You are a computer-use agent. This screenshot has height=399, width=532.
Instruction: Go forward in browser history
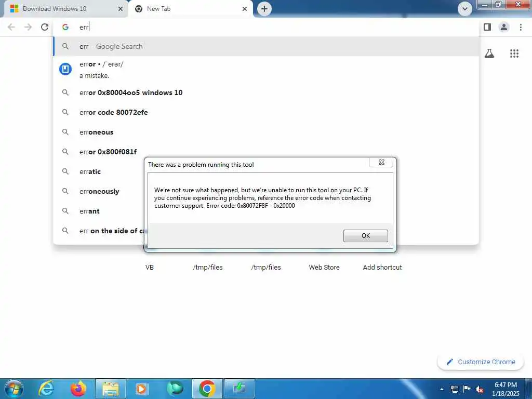(x=28, y=27)
